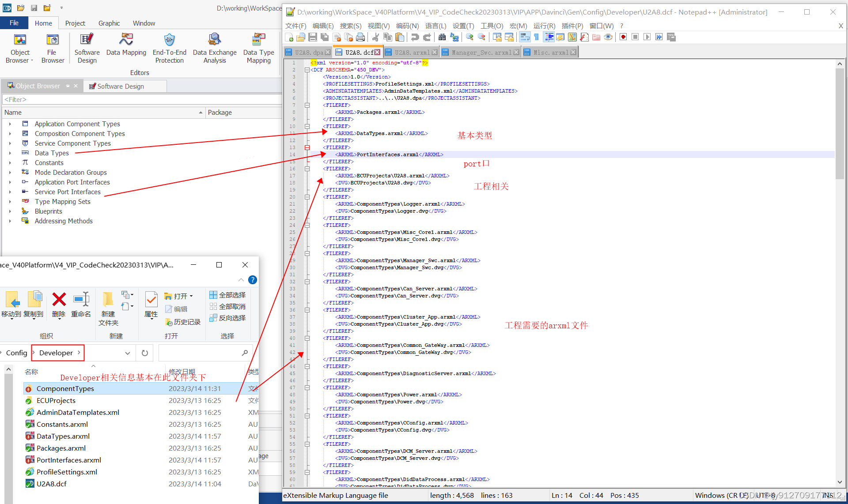Unpin the Object Browser panel
Screen dimensions: 848x504
point(68,86)
